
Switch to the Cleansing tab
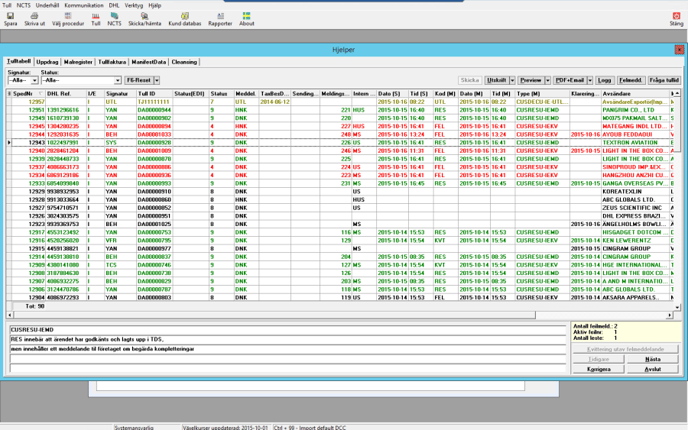184,62
